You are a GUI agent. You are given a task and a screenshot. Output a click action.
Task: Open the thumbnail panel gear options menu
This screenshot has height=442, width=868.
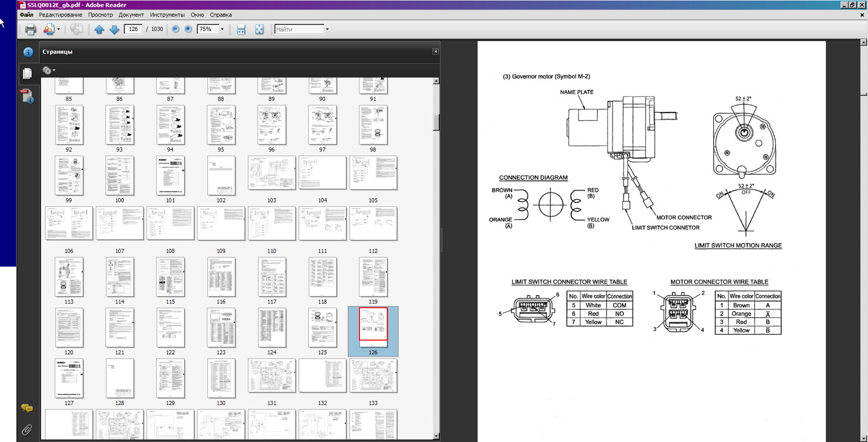(48, 71)
